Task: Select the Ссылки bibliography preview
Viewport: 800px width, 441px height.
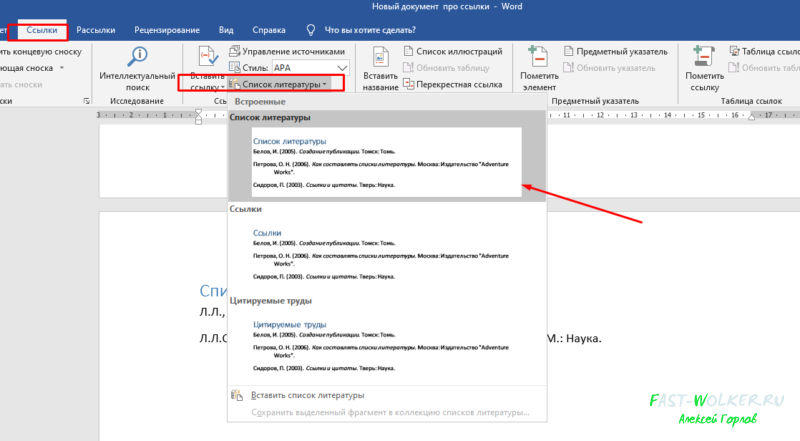Action: click(386, 254)
